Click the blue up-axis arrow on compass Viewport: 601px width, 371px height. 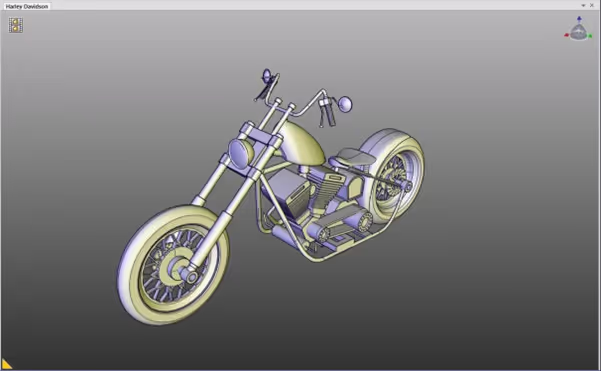579,19
